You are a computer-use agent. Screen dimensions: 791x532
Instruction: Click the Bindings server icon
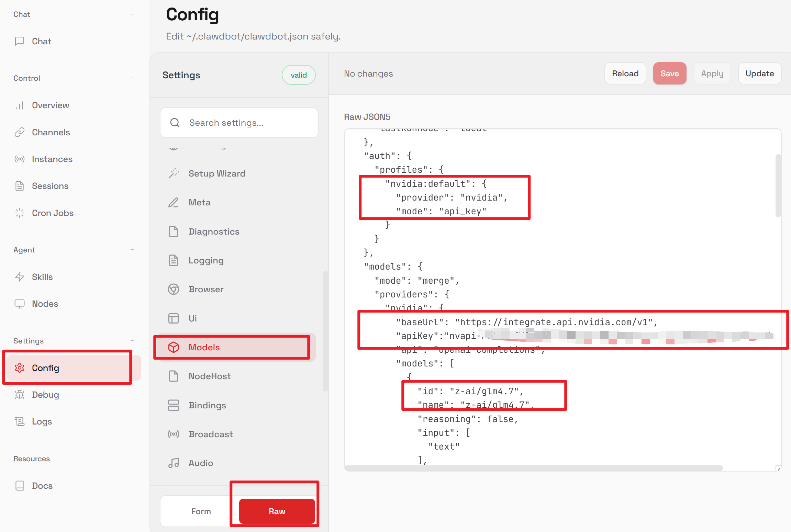tap(174, 405)
